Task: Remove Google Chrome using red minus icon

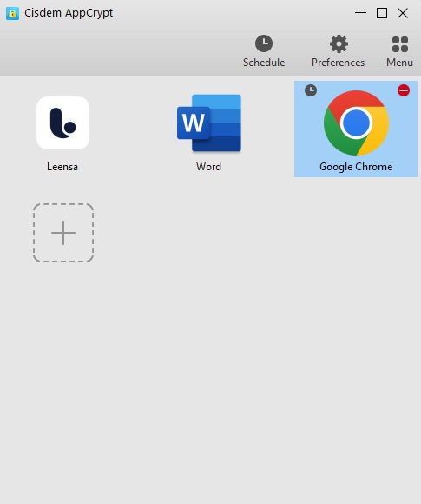Action: (x=404, y=90)
